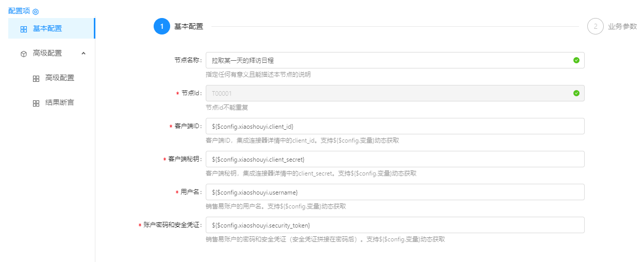The height and width of the screenshot is (262, 644).
Task: Open 结果断言 in the sidebar
Action: coord(60,103)
